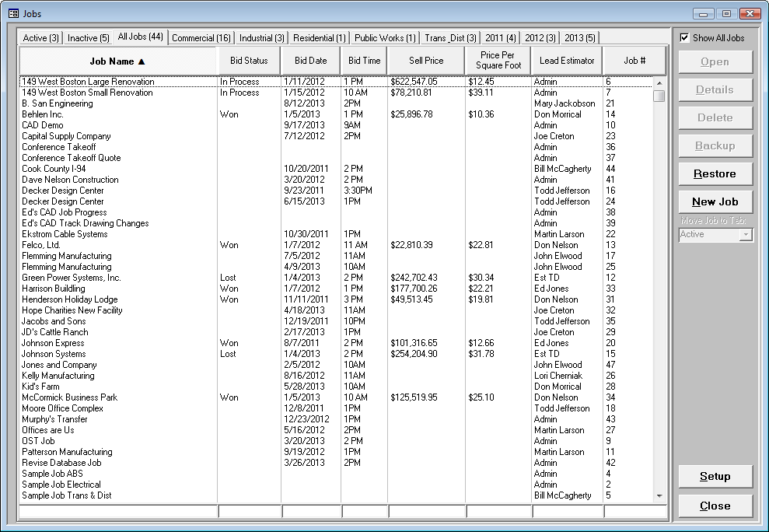
Task: Sort by the Bid Time column header
Action: click(x=365, y=61)
